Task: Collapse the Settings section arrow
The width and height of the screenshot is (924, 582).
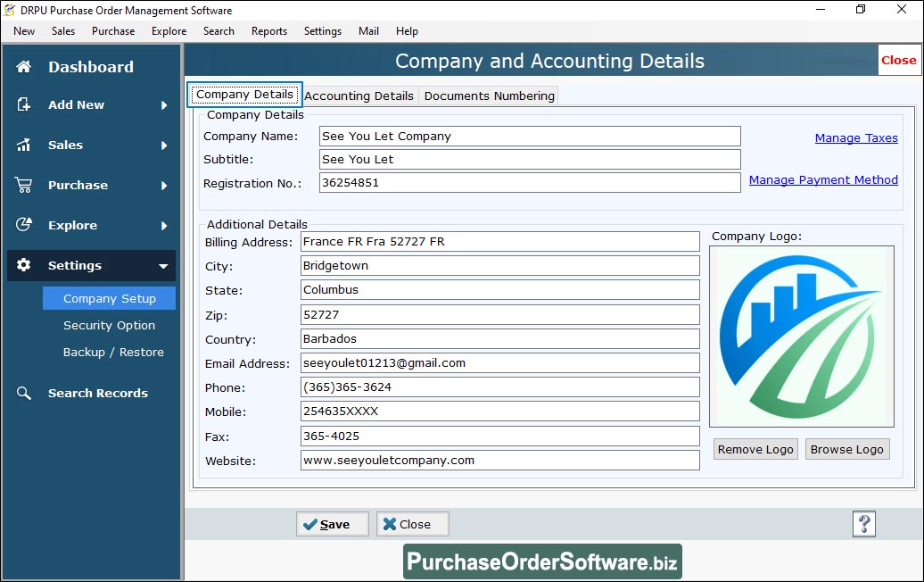Action: pyautogui.click(x=163, y=266)
